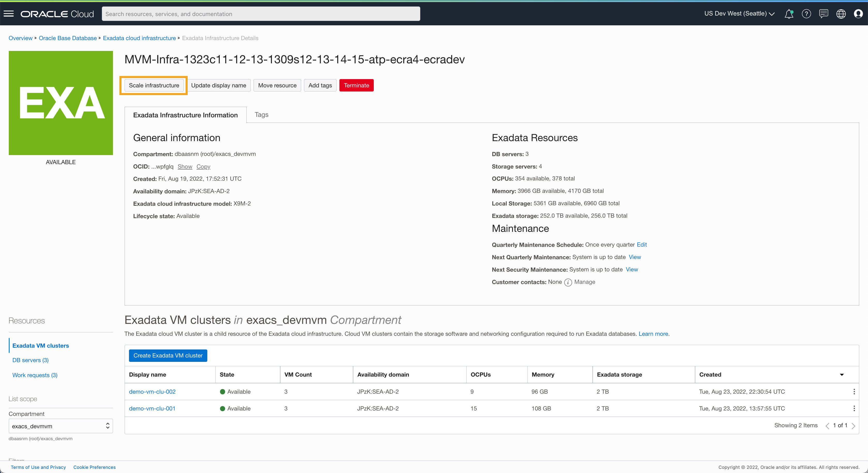Open the demo-vm-clu-001 cluster link
Screen dimensions: 868x473
tap(152, 408)
